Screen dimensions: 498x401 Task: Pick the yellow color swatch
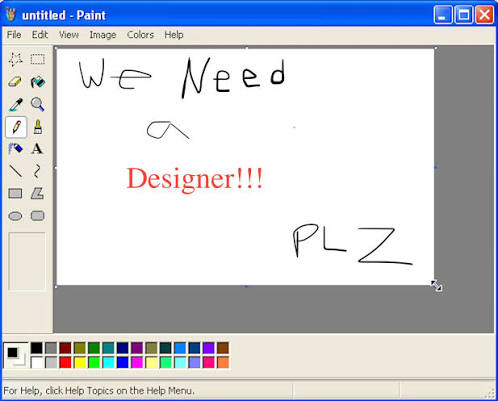[x=80, y=362]
